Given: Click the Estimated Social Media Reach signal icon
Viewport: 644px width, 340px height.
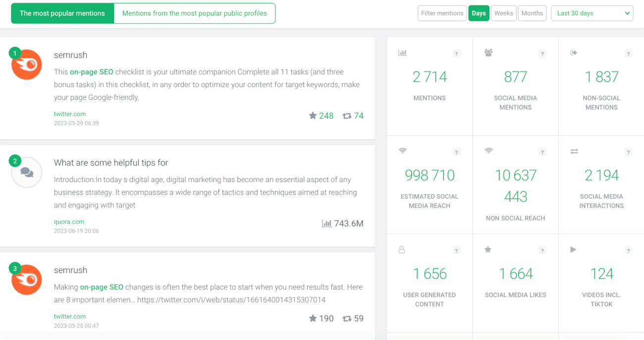Looking at the screenshot, I should point(402,151).
